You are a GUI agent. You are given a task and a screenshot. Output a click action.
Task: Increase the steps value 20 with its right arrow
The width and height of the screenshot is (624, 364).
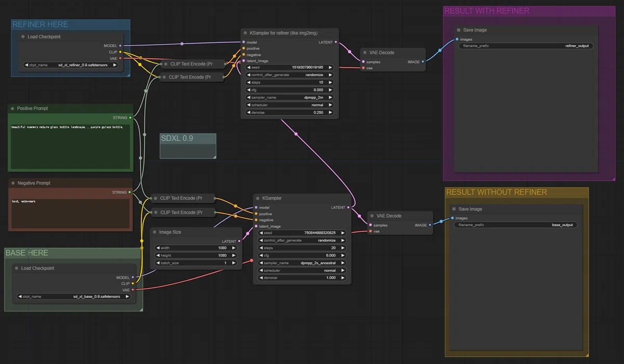(x=342, y=248)
